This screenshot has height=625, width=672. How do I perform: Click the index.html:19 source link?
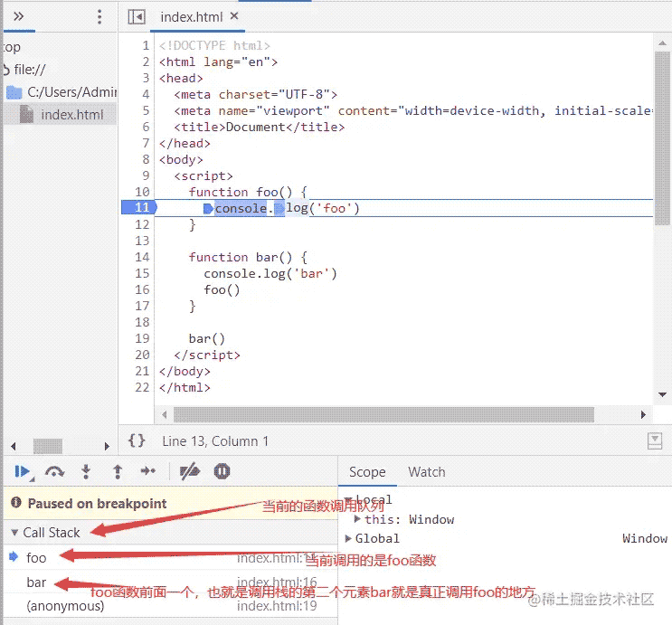pos(277,606)
